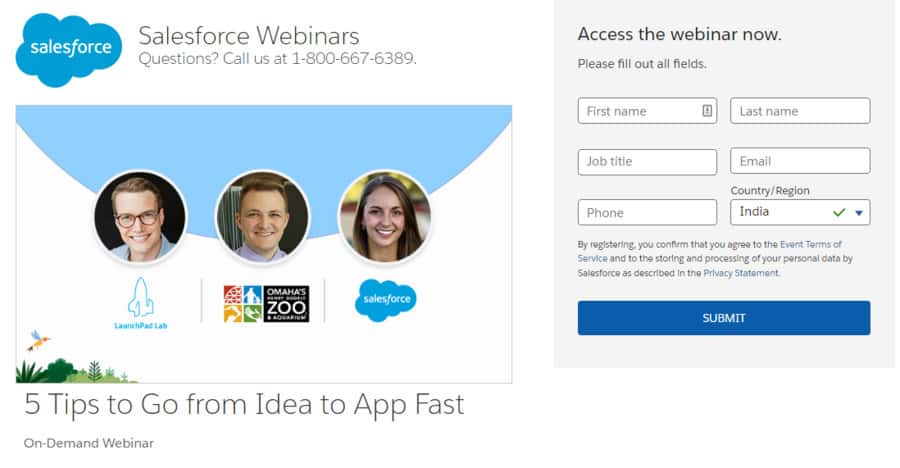Click the Salesforce Webinars heading
The width and height of the screenshot is (900, 468).
(x=249, y=36)
